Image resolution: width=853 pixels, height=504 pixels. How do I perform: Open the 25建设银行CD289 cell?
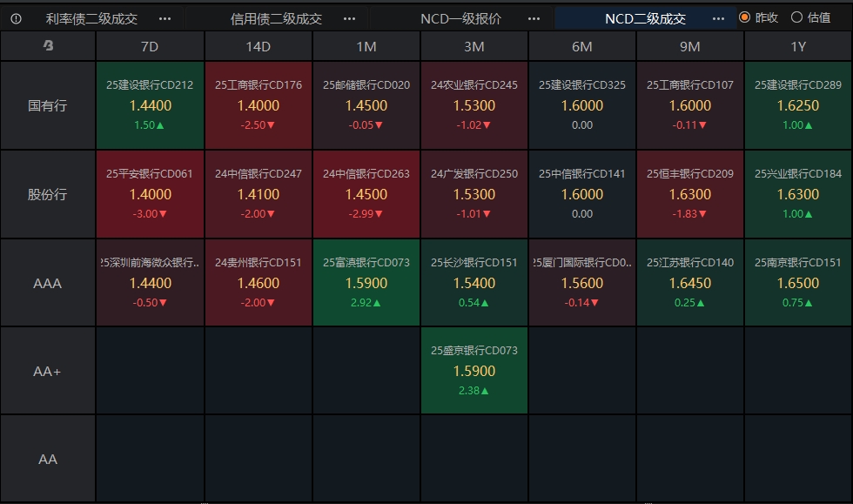(798, 105)
